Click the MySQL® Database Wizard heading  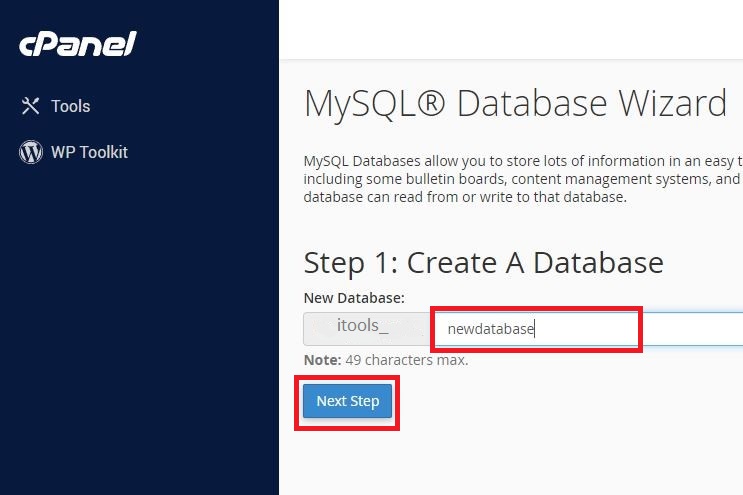pos(515,103)
